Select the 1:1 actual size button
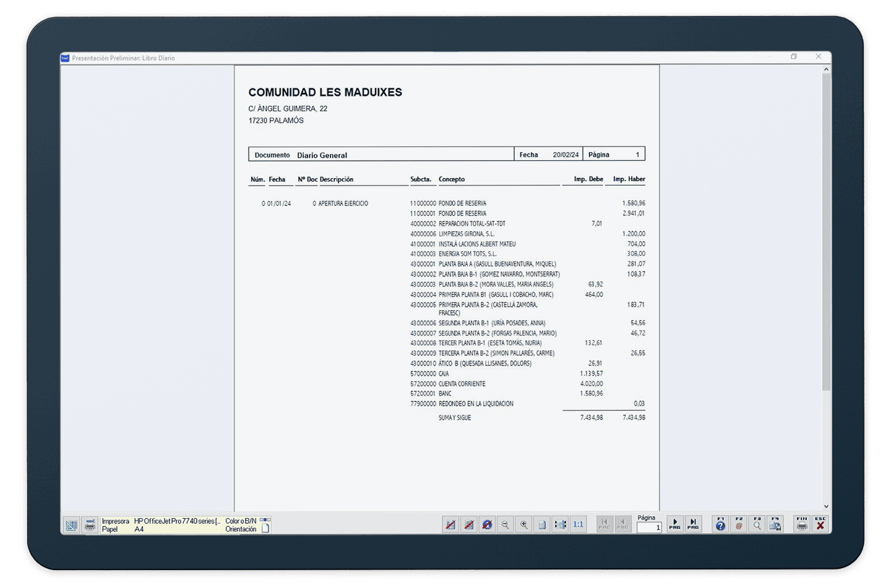Viewport: 891px width, 588px height. click(579, 524)
